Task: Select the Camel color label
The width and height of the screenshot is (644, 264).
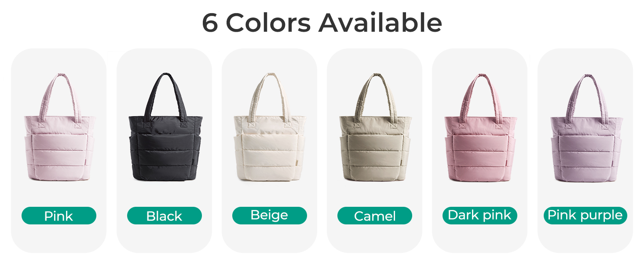Action: tap(375, 216)
